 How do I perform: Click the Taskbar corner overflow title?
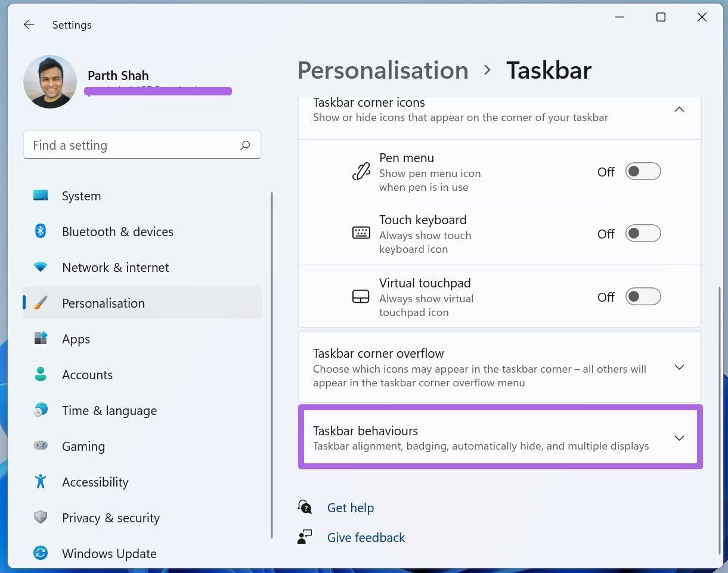[379, 353]
